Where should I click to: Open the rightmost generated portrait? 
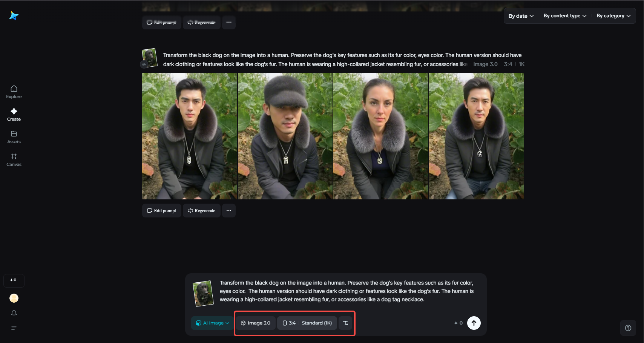tap(476, 136)
